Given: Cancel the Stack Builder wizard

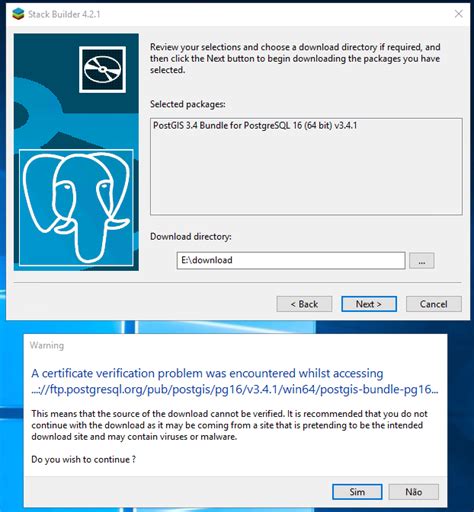Looking at the screenshot, I should tap(434, 304).
